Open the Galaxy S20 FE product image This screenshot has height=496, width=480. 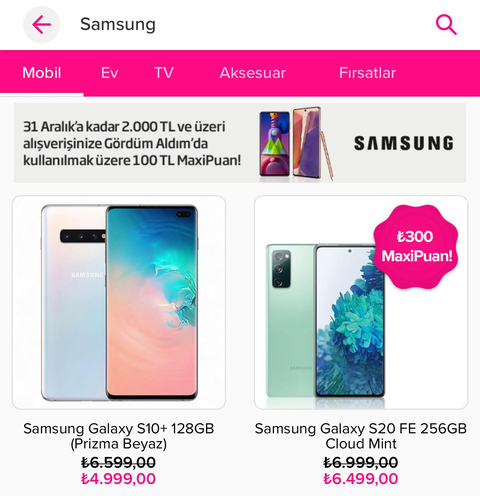coord(361,302)
